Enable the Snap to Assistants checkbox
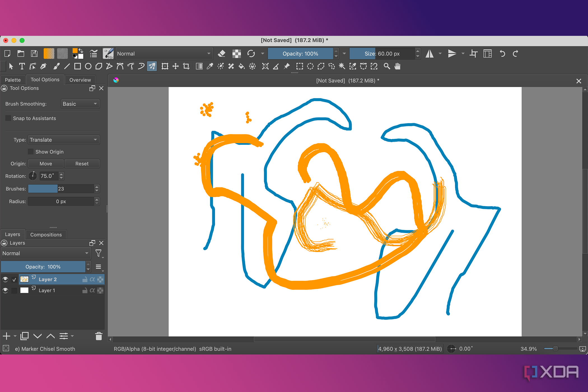Screen dimensions: 588x392 [8, 118]
